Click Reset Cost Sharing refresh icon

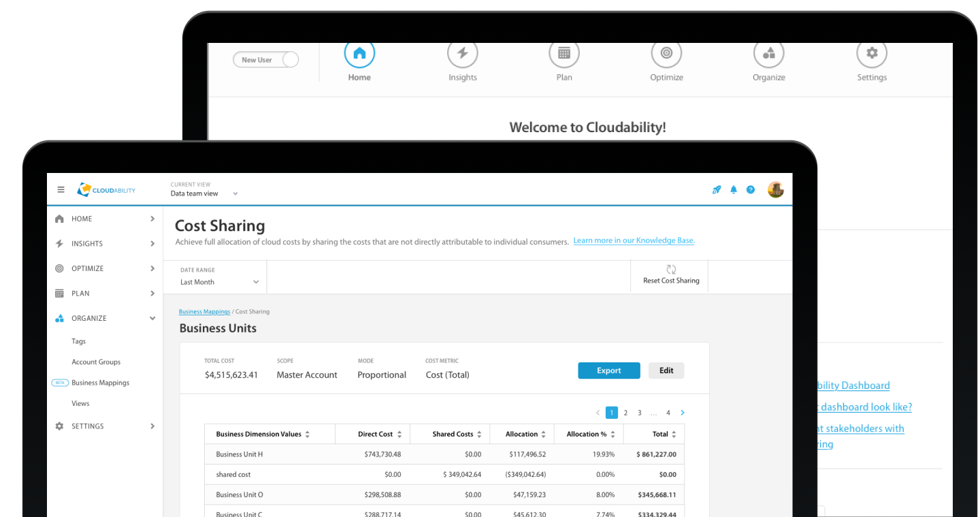pos(671,269)
